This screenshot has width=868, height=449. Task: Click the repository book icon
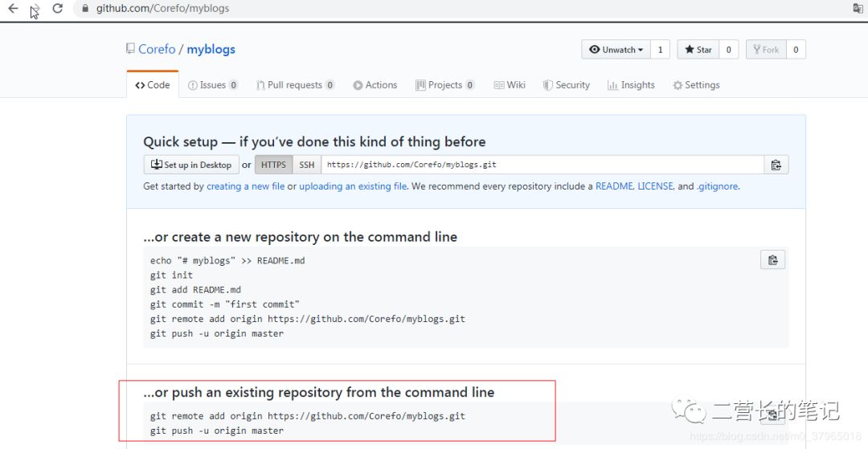(x=130, y=49)
